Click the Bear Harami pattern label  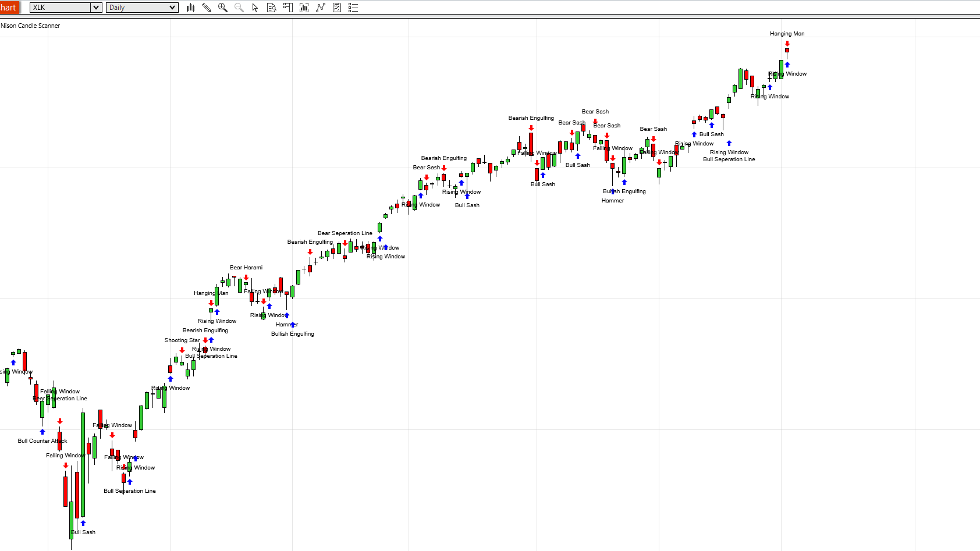pyautogui.click(x=246, y=268)
